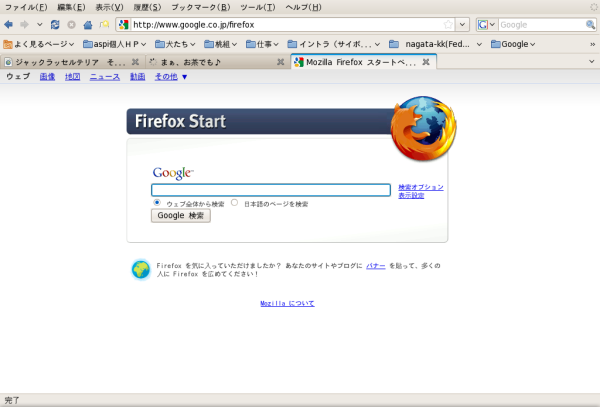Open the 検索オプション link
600x407 pixels.
421,187
